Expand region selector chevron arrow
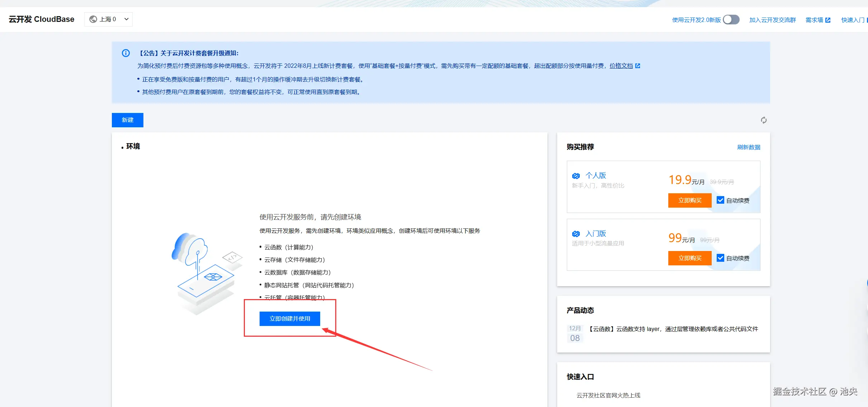 (x=127, y=19)
